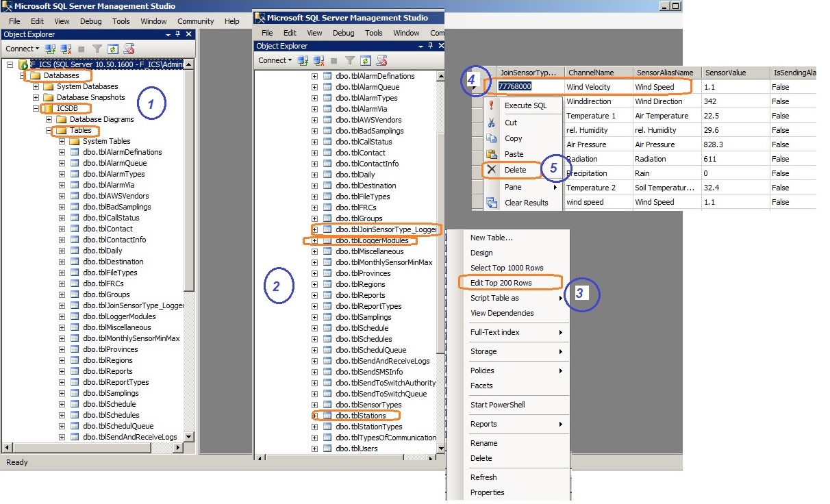
Task: Expand dbo.tblStations in the middle window tree
Action: 314,416
